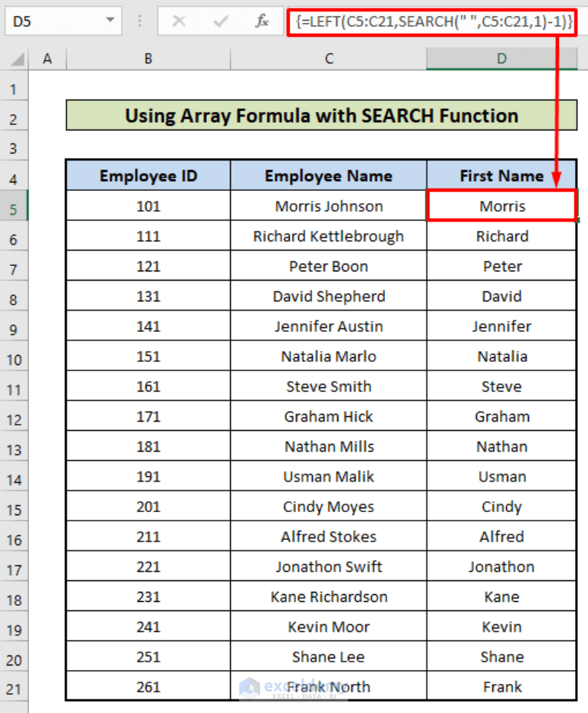The width and height of the screenshot is (588, 713).
Task: Select column D header
Action: pyautogui.click(x=501, y=59)
